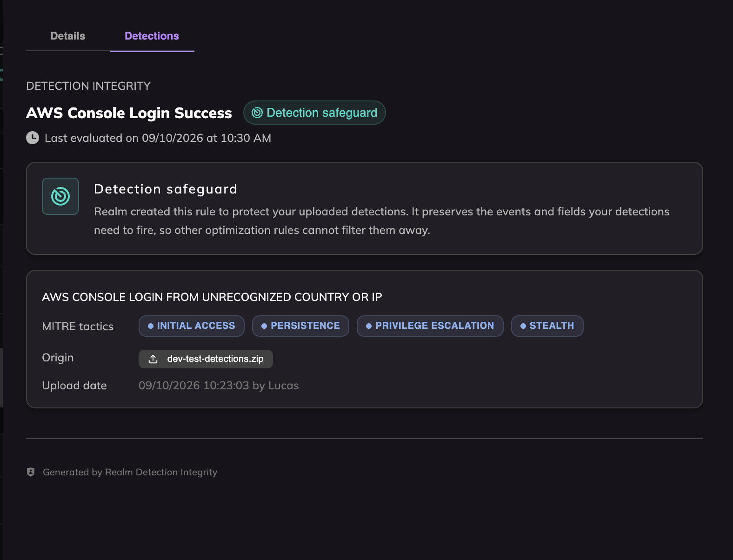The image size is (733, 560).
Task: Click the shield icon in the footer
Action: [31, 472]
